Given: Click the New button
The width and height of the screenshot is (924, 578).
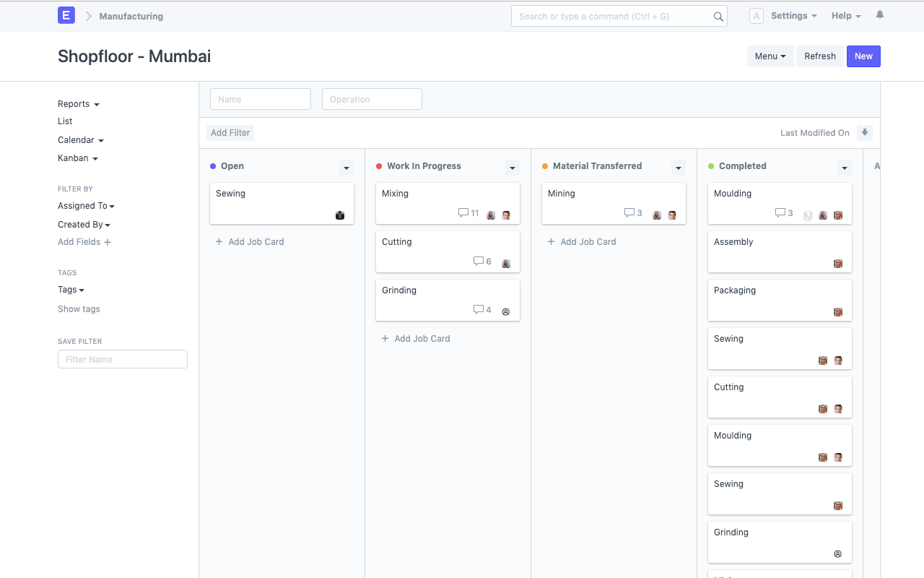Looking at the screenshot, I should point(863,56).
